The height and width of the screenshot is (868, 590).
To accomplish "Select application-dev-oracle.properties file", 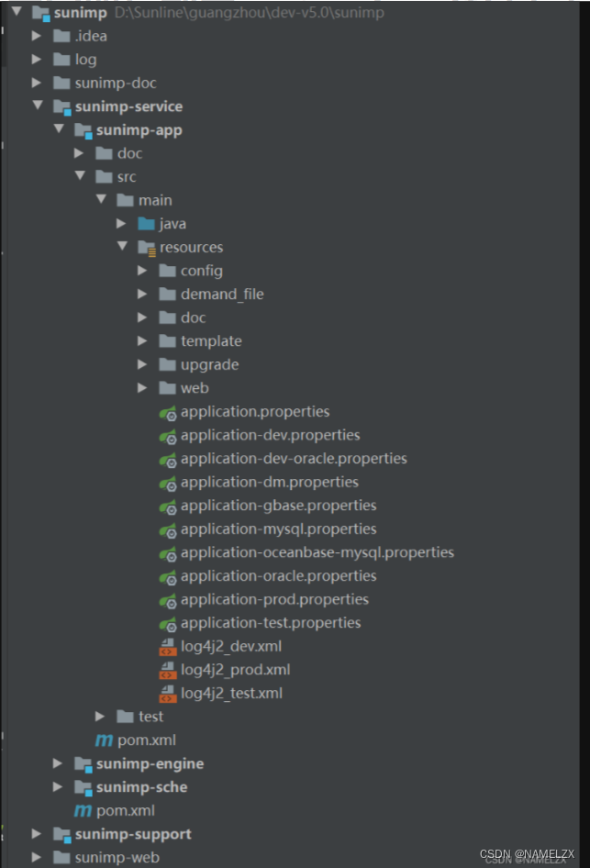I will pyautogui.click(x=293, y=459).
